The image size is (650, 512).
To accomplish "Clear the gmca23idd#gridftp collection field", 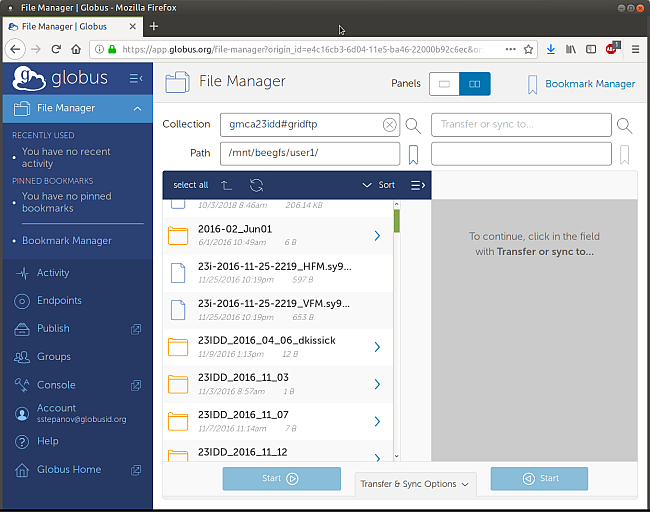I will (x=389, y=125).
